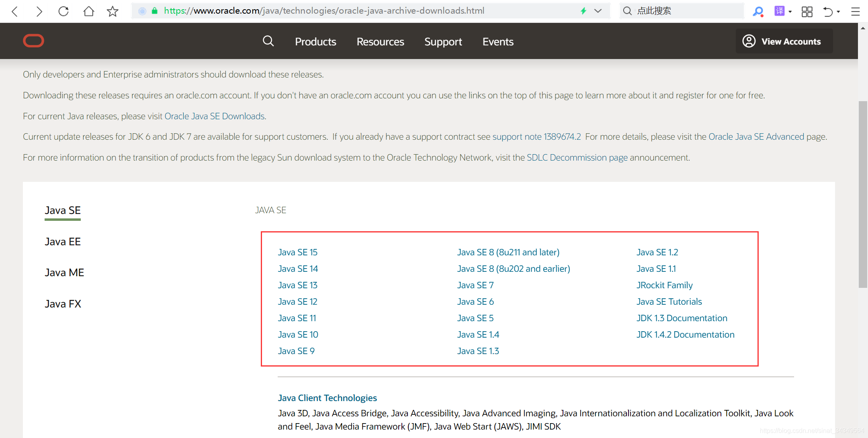The width and height of the screenshot is (868, 438).
Task: Click the vertical scrollbar thumb
Action: tap(863, 194)
